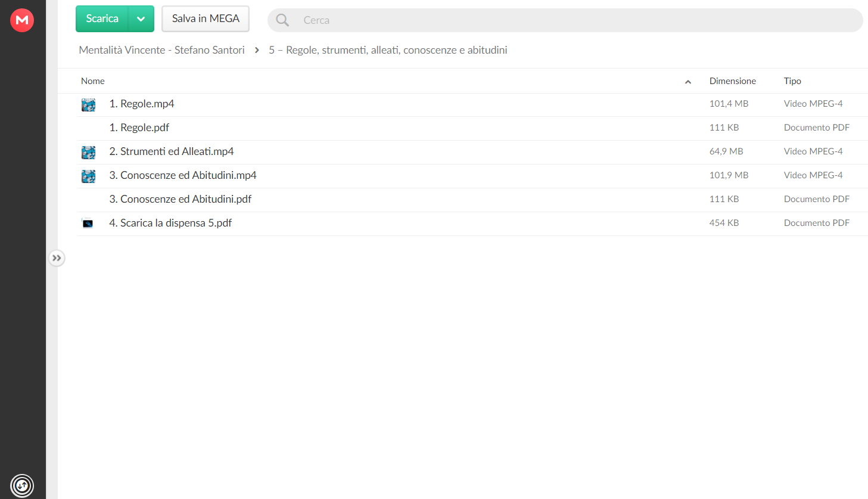This screenshot has width=868, height=499.
Task: Go to Mentalità Vincente - Stefano Santori breadcrumb
Action: (x=161, y=50)
